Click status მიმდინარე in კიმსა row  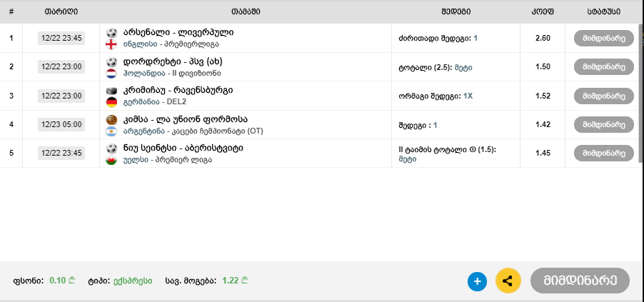604,124
